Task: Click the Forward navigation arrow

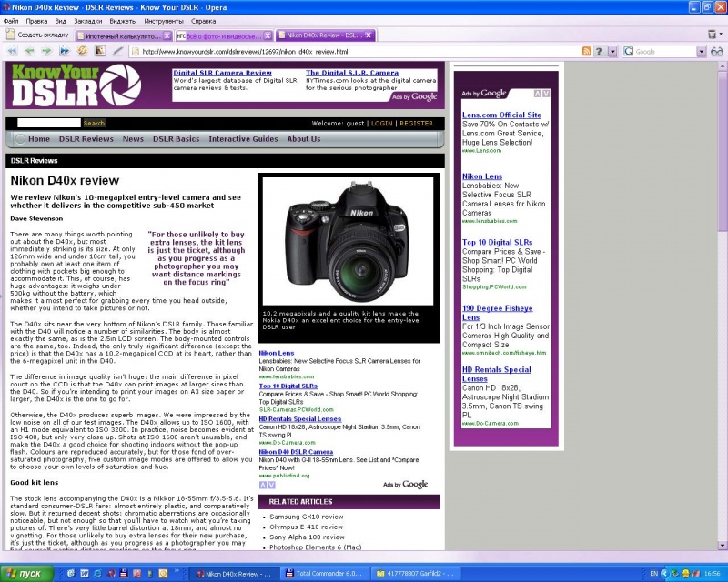Action: [46, 52]
